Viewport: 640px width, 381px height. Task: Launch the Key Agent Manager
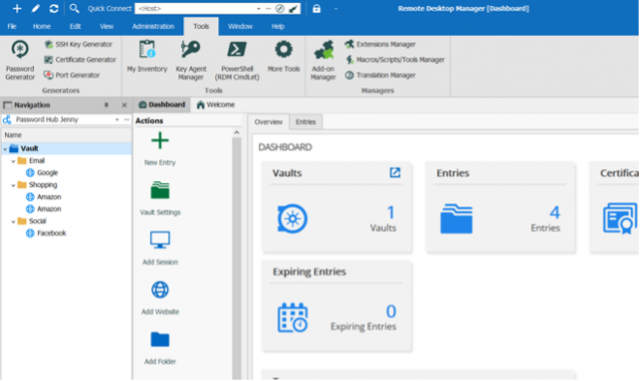(x=191, y=60)
